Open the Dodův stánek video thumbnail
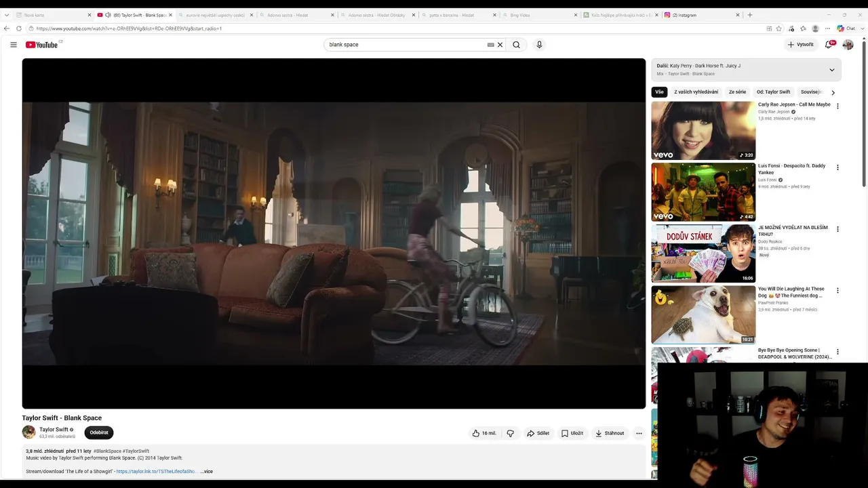Viewport: 868px width, 488px height. click(x=703, y=253)
